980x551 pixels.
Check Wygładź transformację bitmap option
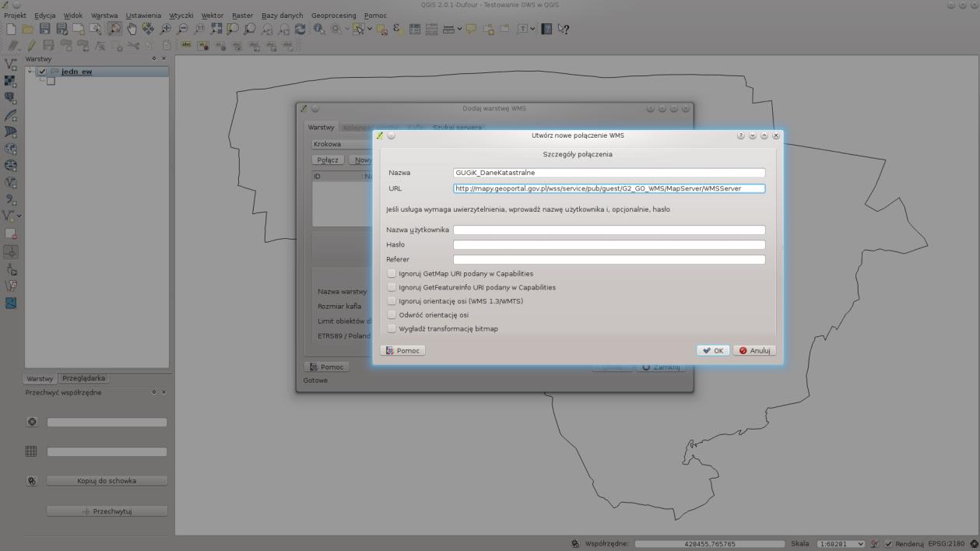click(392, 328)
